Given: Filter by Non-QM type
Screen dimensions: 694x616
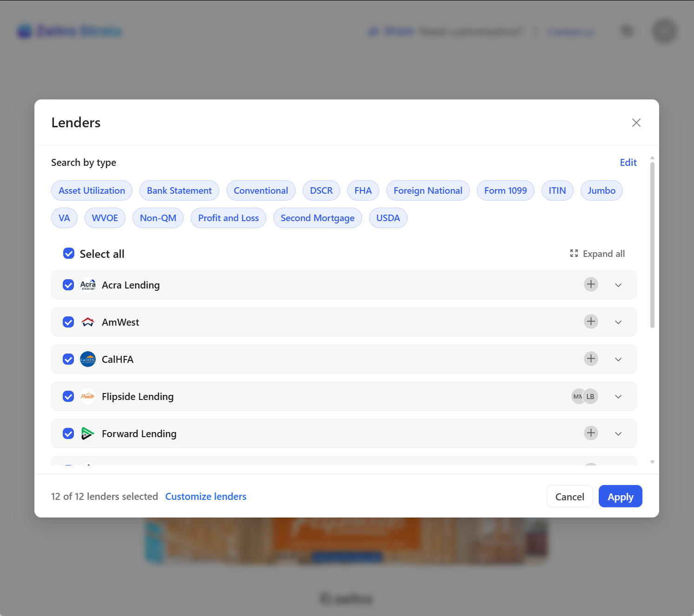Looking at the screenshot, I should [x=158, y=218].
